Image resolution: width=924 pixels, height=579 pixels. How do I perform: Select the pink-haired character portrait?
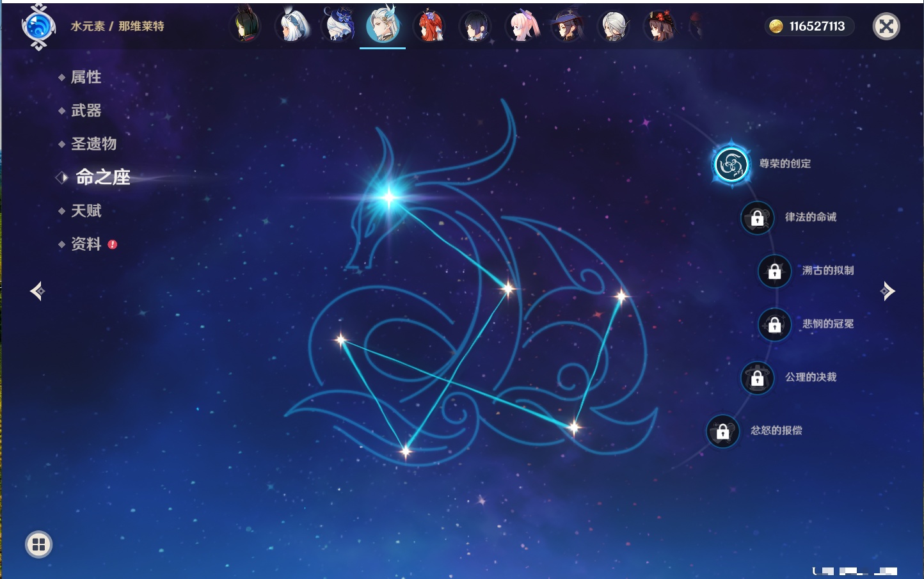coord(522,26)
